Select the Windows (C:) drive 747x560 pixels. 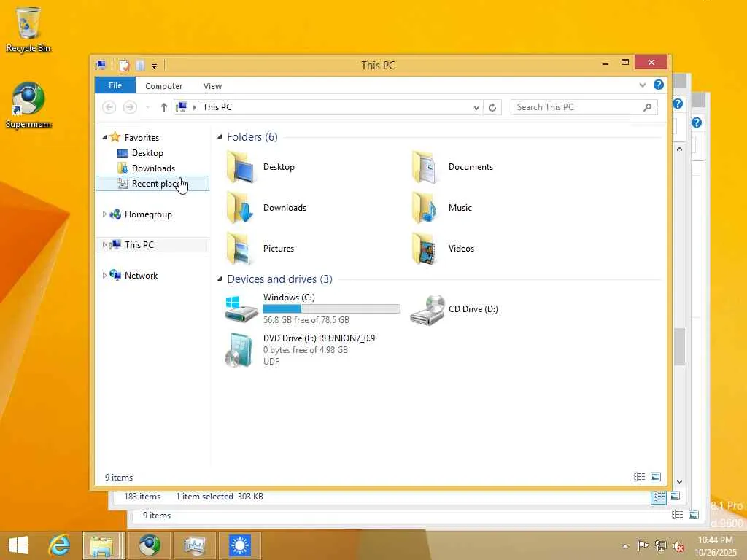tap(312, 308)
